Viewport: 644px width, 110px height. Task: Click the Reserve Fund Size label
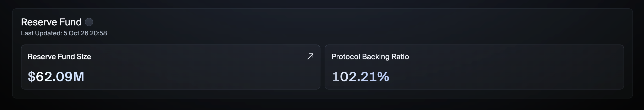(59, 57)
